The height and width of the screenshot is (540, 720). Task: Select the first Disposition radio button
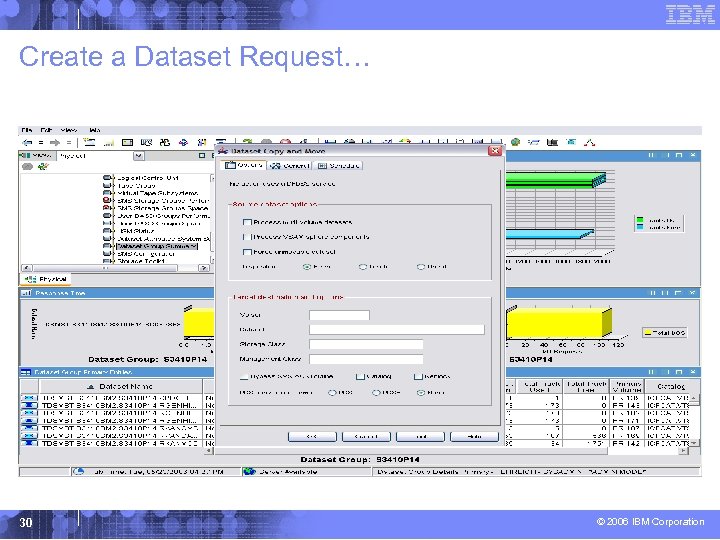click(x=307, y=267)
